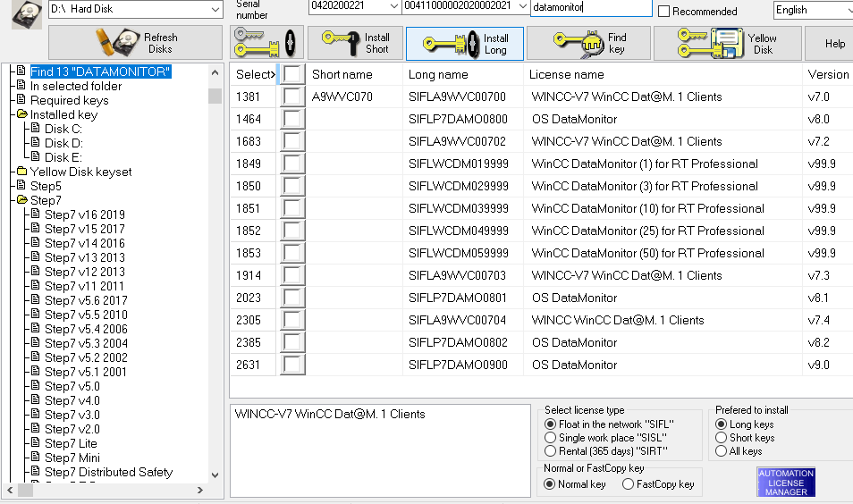Viewport: 853px width, 504px height.
Task: Click the two-keys toolbar button
Action: pos(266,42)
